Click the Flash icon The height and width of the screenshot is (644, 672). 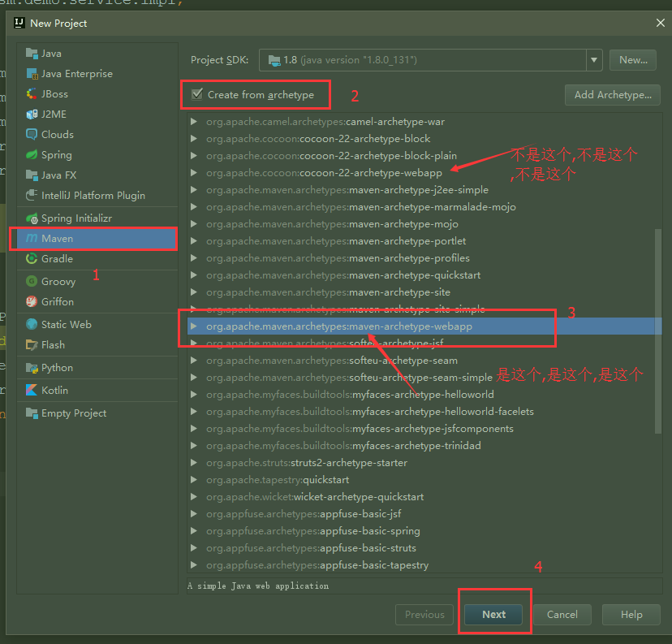click(x=32, y=344)
